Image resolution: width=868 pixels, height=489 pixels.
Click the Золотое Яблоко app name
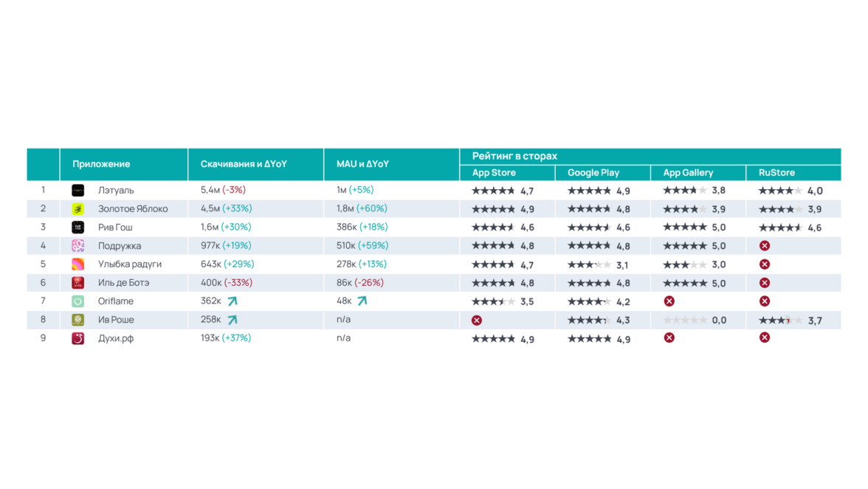tap(133, 209)
